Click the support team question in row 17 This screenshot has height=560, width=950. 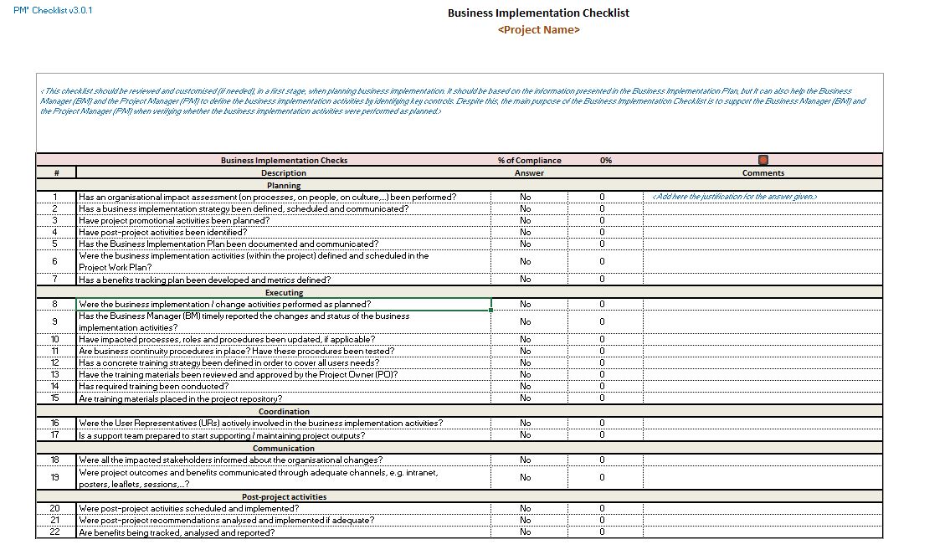(222, 435)
